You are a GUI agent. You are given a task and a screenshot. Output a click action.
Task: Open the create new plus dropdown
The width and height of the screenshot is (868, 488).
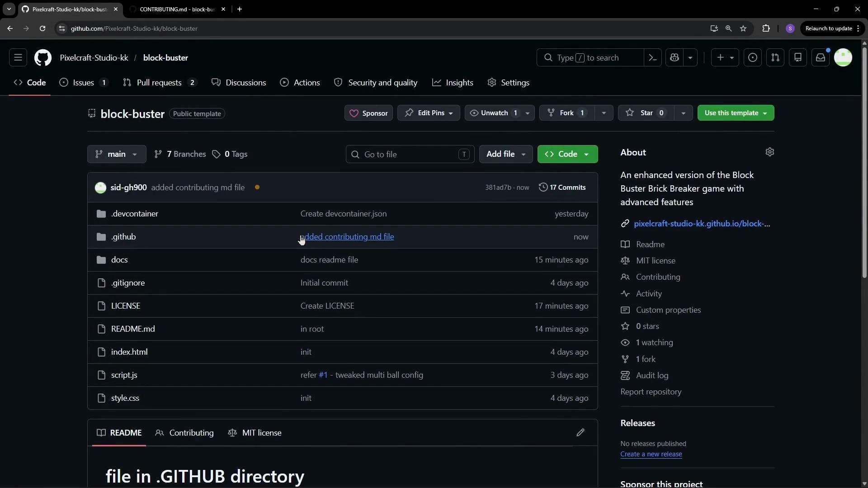(x=725, y=57)
